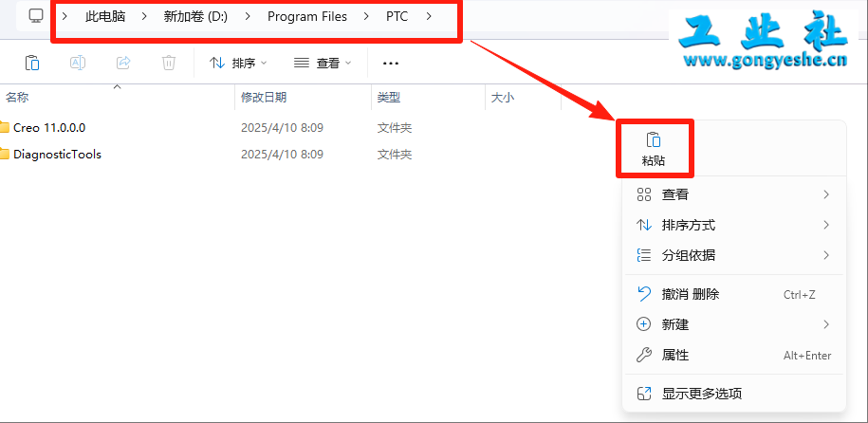Choose 撤消 删除 in the context menu
Screen dimensions: 868x423
[x=734, y=294]
